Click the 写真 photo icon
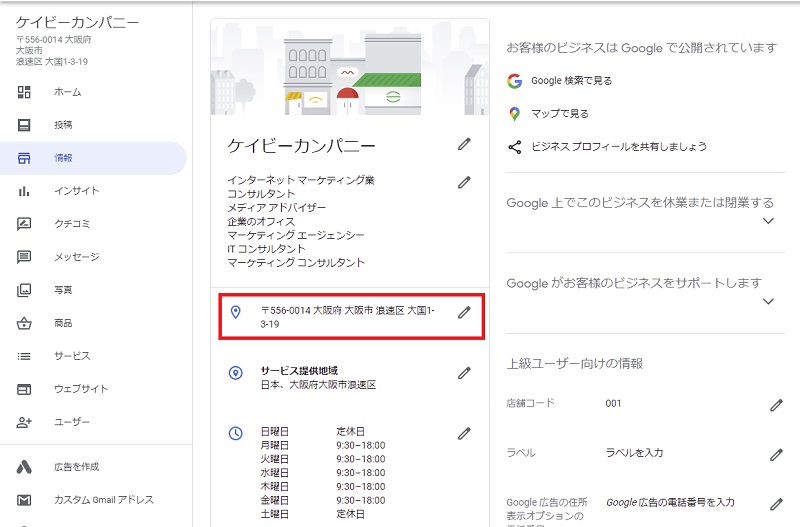The height and width of the screenshot is (527, 800). [x=24, y=290]
